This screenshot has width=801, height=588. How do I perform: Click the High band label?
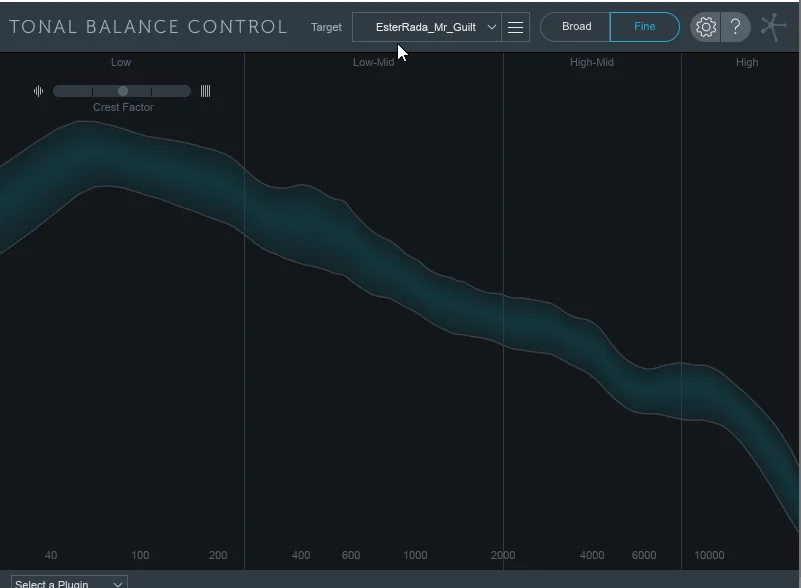pyautogui.click(x=747, y=62)
